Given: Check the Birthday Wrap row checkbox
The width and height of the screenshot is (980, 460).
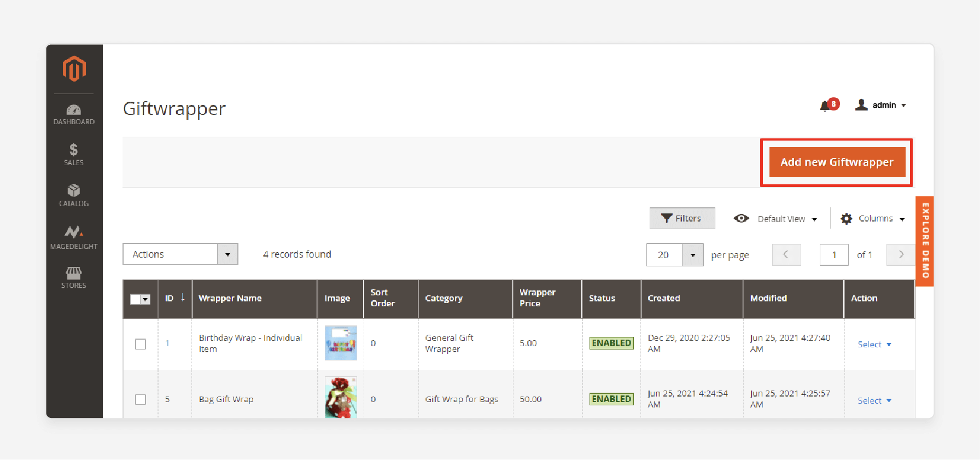Looking at the screenshot, I should tap(141, 344).
